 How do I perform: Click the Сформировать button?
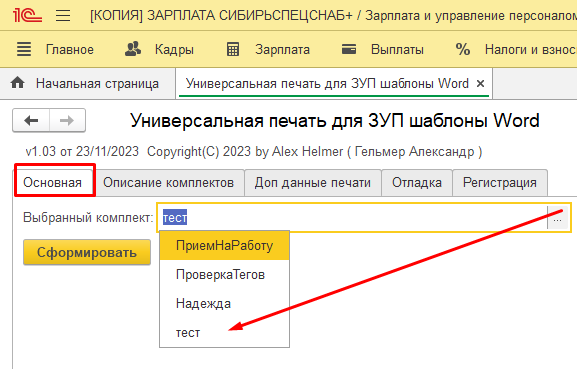[x=87, y=252]
